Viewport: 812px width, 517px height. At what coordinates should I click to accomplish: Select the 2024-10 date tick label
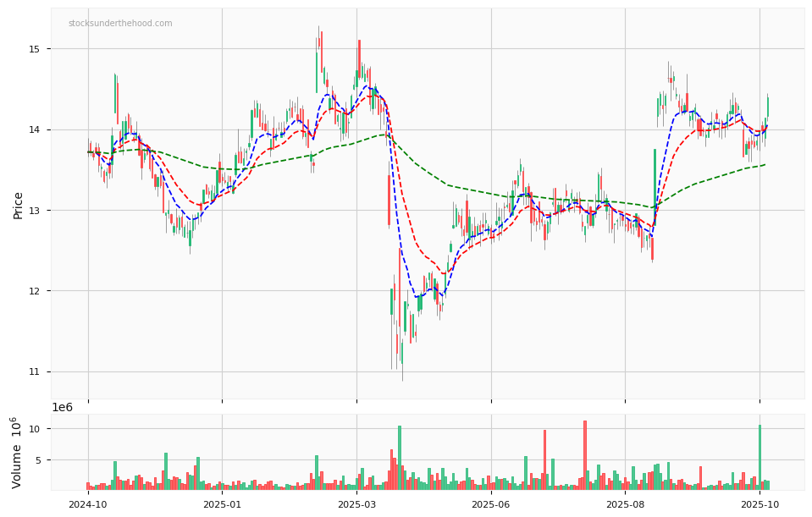pyautogui.click(x=88, y=504)
